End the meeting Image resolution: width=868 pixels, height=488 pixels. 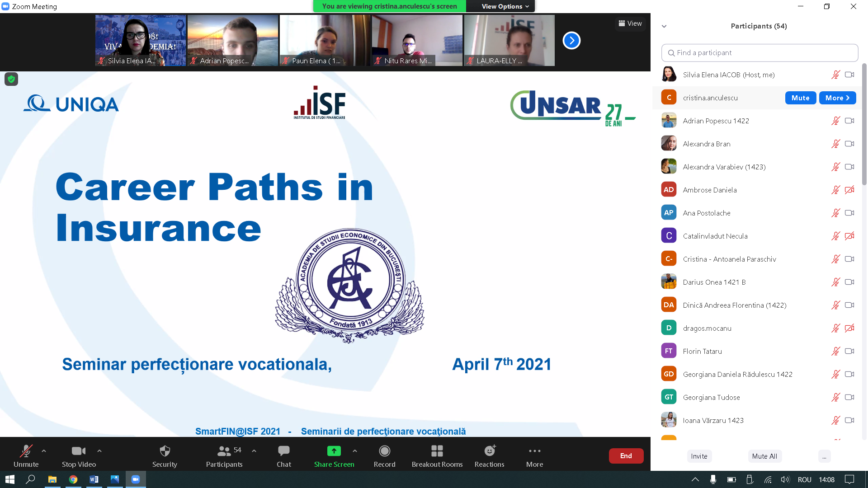point(626,456)
